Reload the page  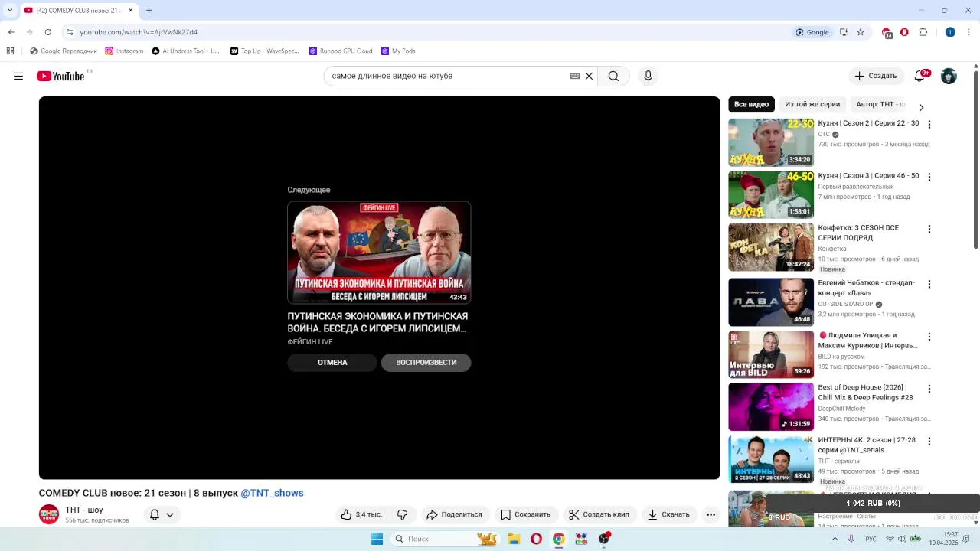(x=47, y=32)
